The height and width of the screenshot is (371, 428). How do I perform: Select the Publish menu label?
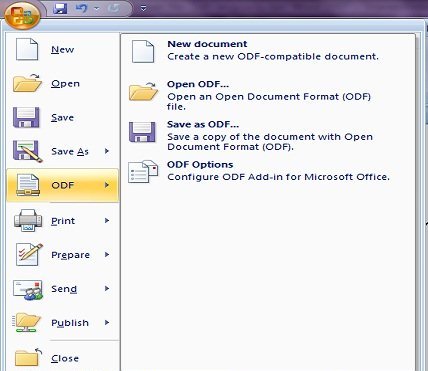click(x=70, y=323)
